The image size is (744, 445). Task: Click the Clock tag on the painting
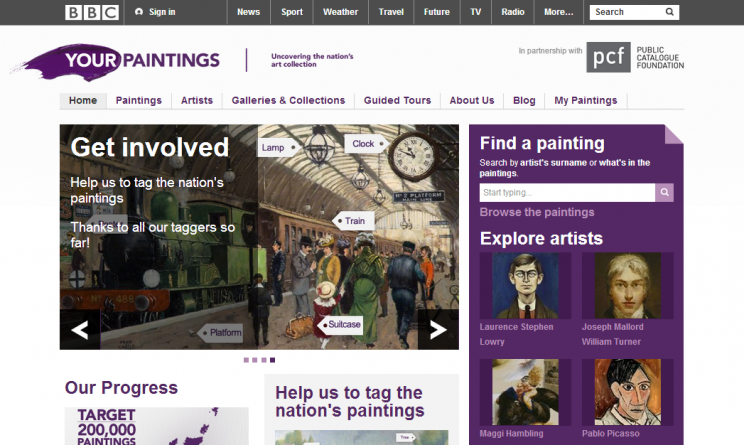[366, 143]
